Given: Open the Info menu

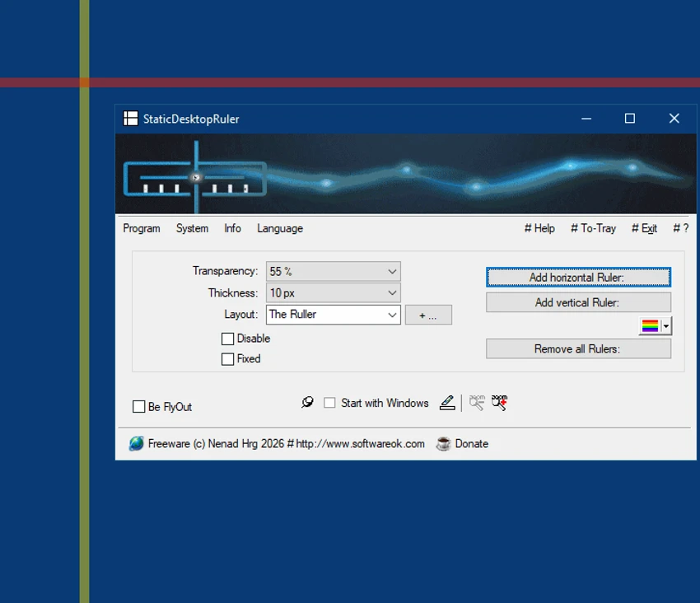Looking at the screenshot, I should click(x=232, y=228).
